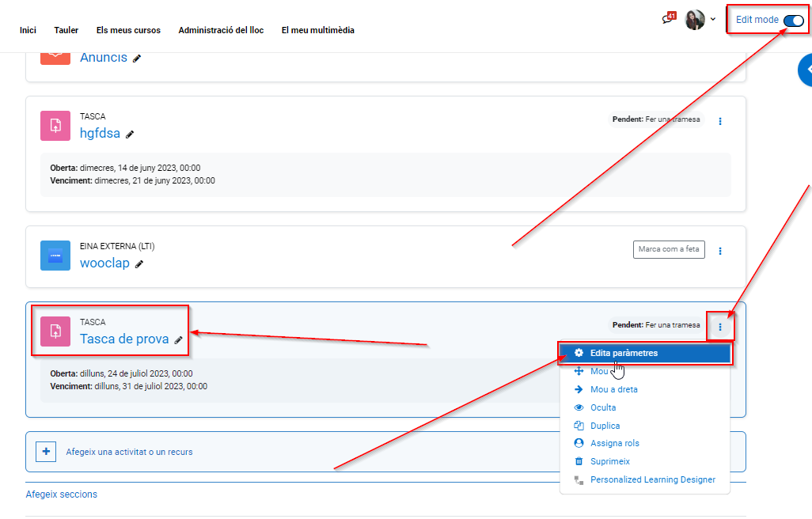Turn off the Edit mode switch
The width and height of the screenshot is (812, 519).
pyautogui.click(x=792, y=20)
